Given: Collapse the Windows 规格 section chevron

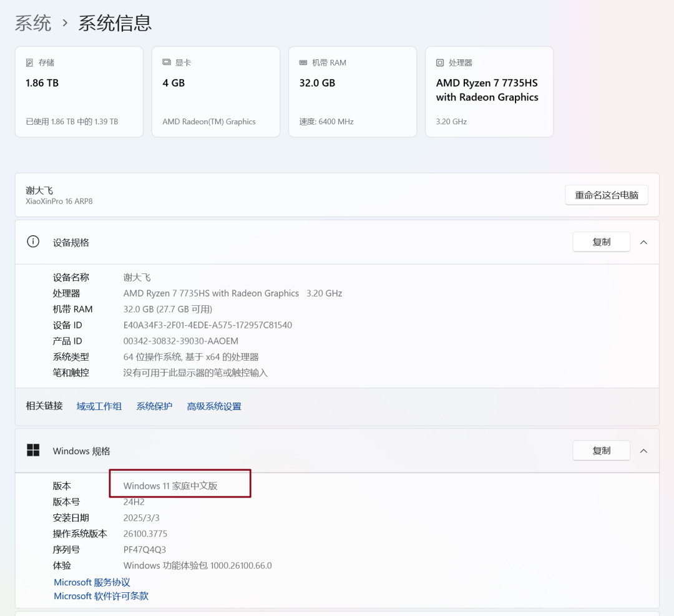Looking at the screenshot, I should pos(643,451).
